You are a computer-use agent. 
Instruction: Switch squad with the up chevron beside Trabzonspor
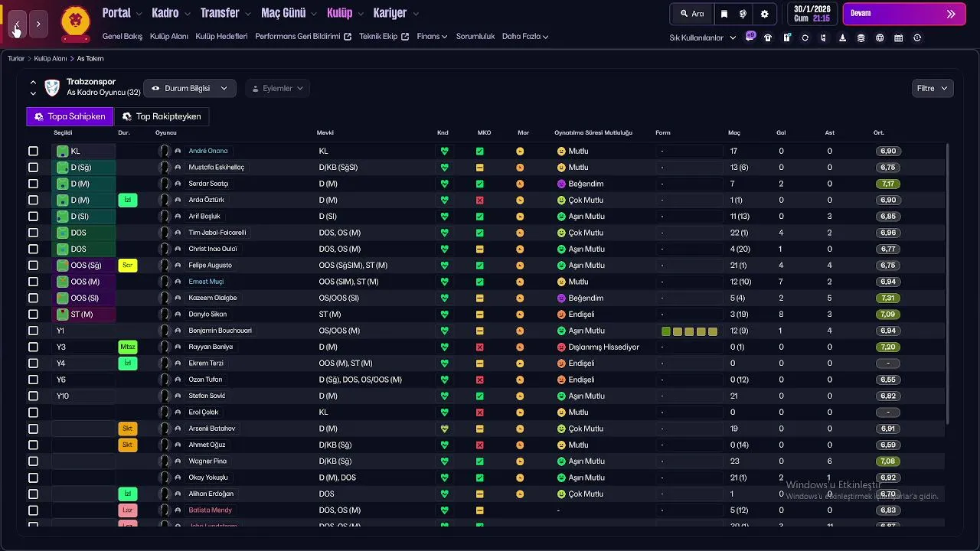pos(33,82)
